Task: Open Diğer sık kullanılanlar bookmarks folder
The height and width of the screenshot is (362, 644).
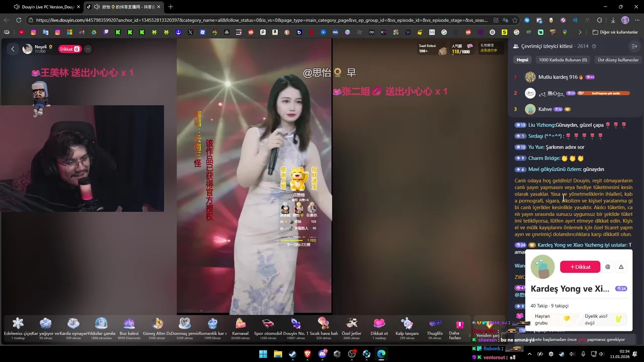Action: click(x=615, y=32)
